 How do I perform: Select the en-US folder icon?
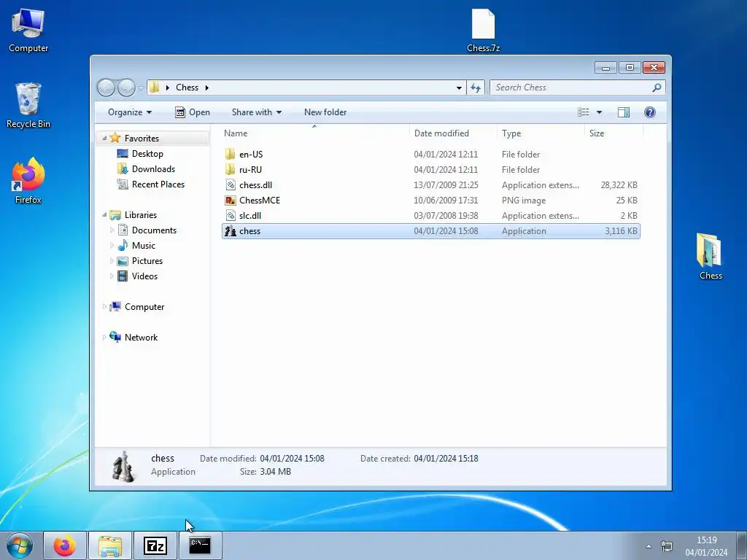[231, 155]
